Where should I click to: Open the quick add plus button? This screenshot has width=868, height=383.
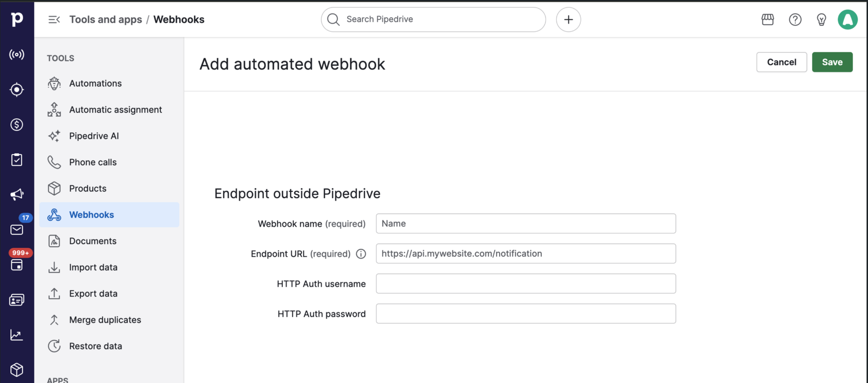[568, 19]
